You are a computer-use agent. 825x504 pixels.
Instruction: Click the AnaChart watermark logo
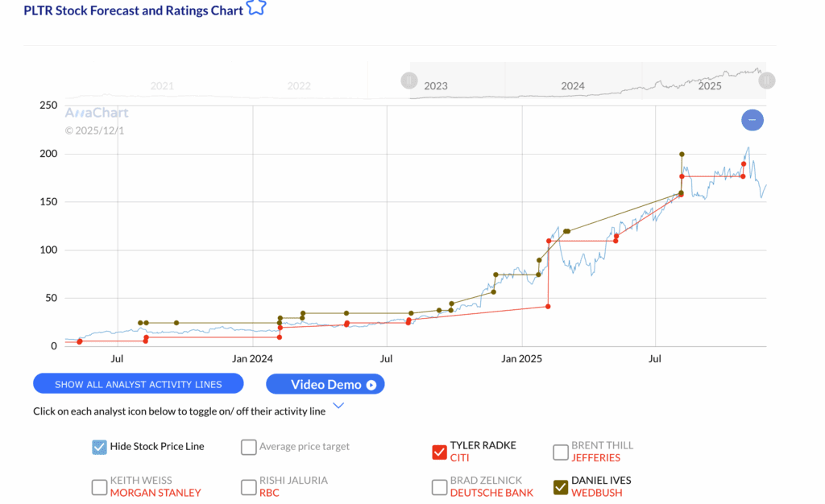(97, 114)
